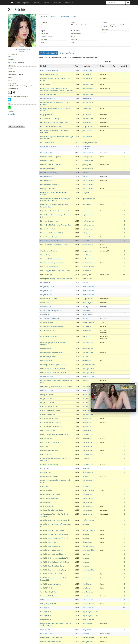Image resolution: width=138 pixels, height=644 pixels.
Task: Open the Girl Meets Boys title link
Action: coord(46,600)
